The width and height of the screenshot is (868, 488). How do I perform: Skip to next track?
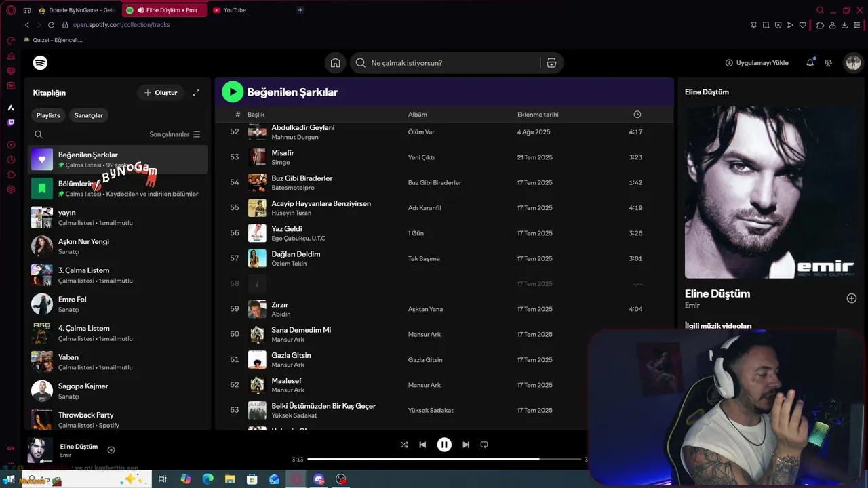(x=466, y=445)
